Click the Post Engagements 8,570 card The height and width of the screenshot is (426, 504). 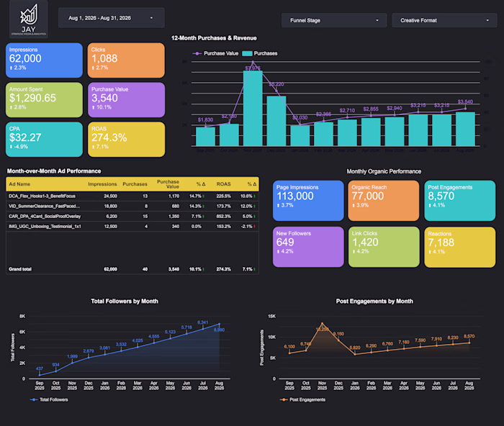coord(459,201)
